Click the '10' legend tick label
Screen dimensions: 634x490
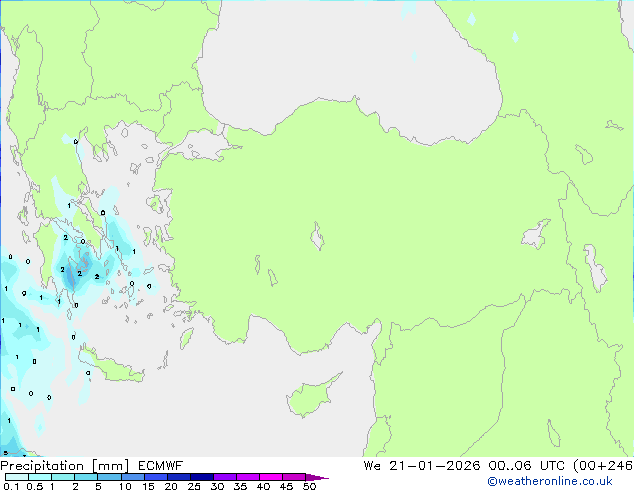125,486
